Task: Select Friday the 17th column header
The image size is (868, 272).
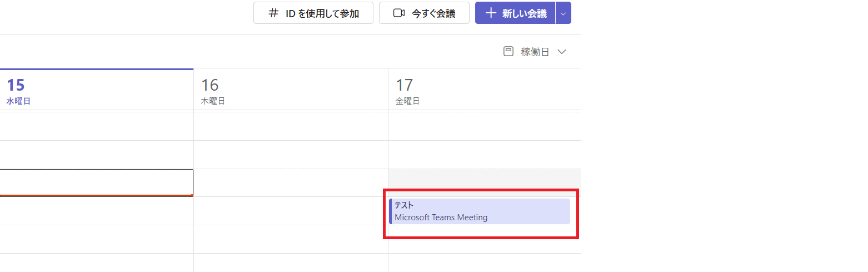Action: pos(485,90)
